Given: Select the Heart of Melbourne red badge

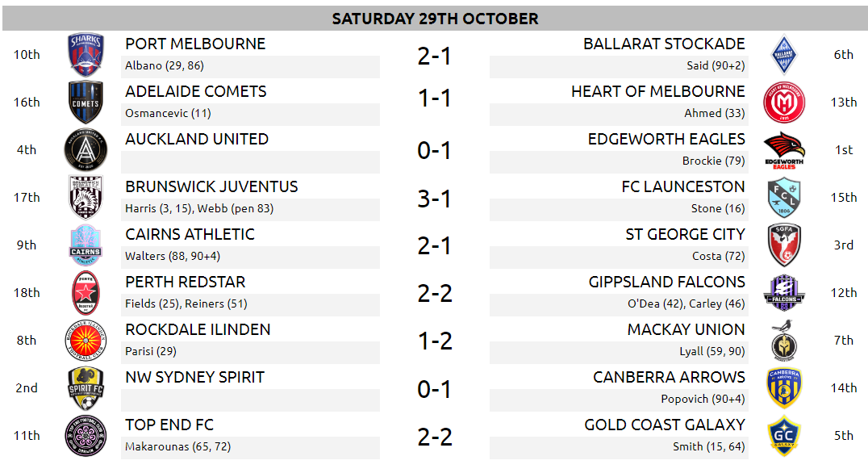Looking at the screenshot, I should (x=784, y=102).
